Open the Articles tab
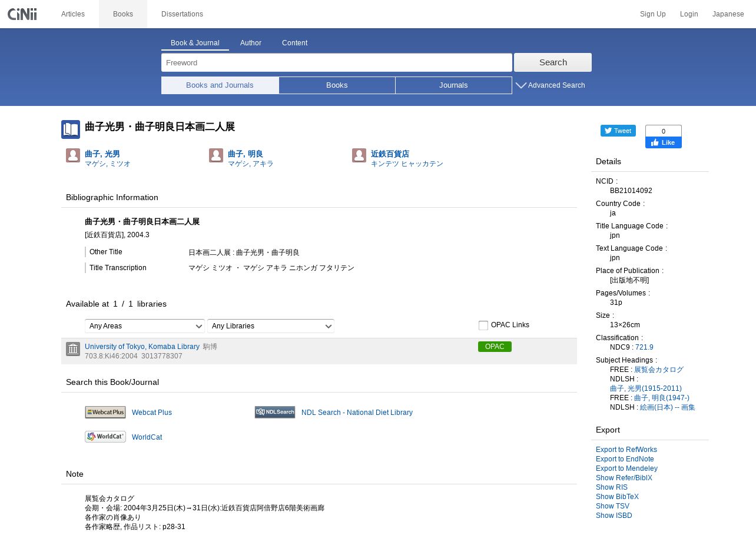The height and width of the screenshot is (555, 756). 73,14
